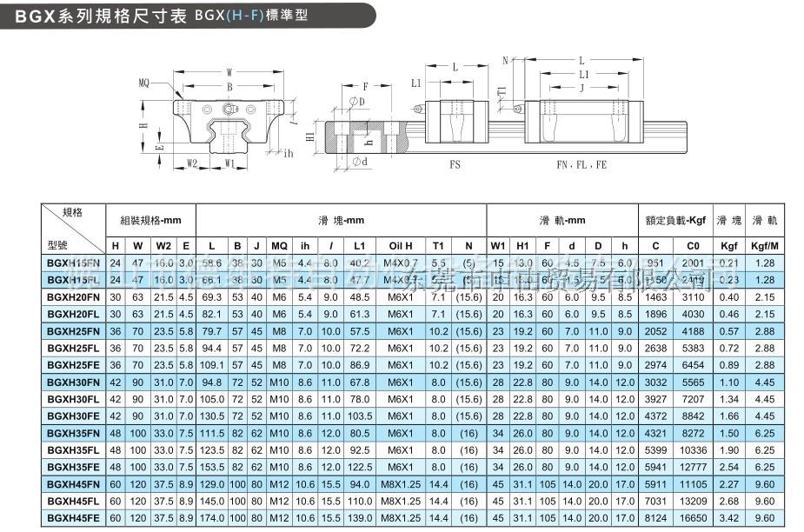Click the BGXH25FN model name cell
The width and height of the screenshot is (804, 532).
click(x=73, y=331)
